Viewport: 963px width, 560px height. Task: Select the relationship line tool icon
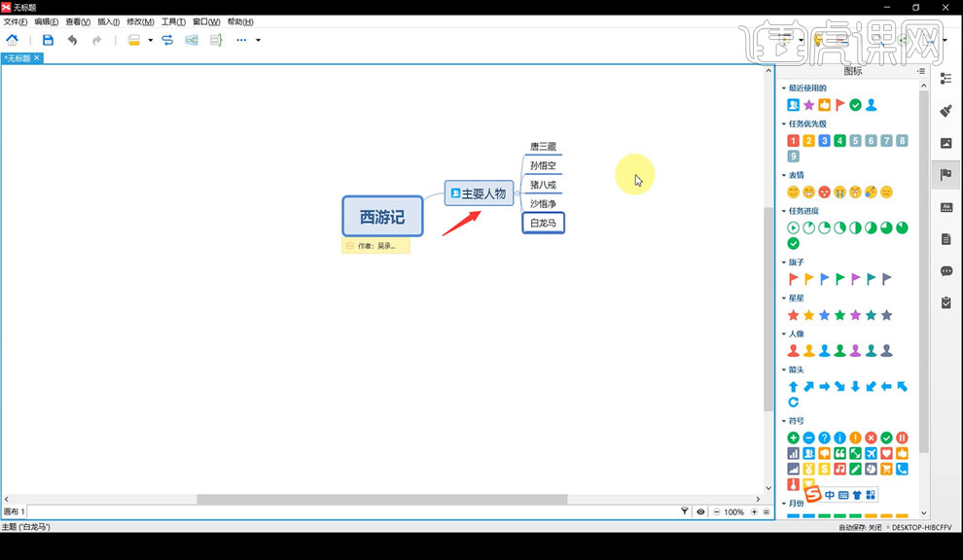[165, 40]
